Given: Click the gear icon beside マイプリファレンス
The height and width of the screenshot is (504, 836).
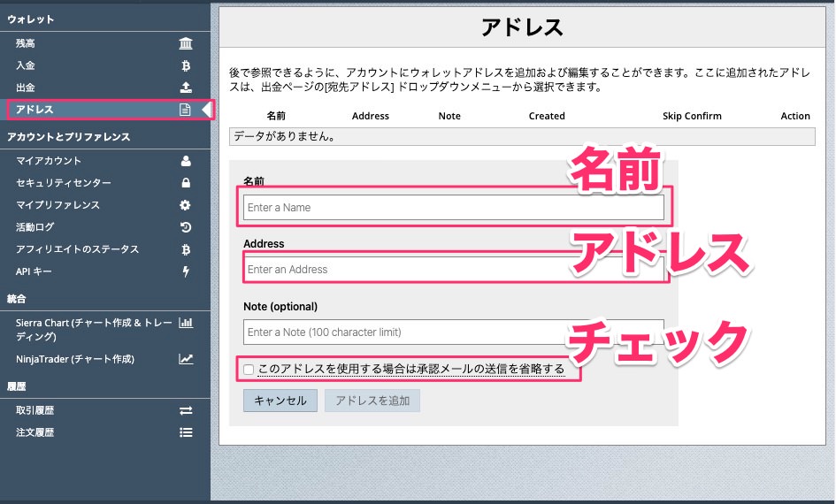Looking at the screenshot, I should (x=186, y=205).
